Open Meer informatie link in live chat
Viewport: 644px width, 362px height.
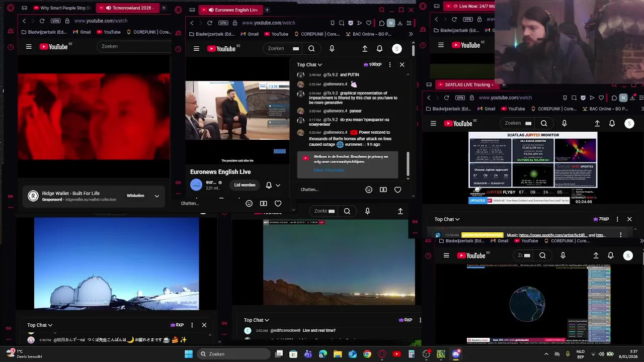click(x=329, y=170)
